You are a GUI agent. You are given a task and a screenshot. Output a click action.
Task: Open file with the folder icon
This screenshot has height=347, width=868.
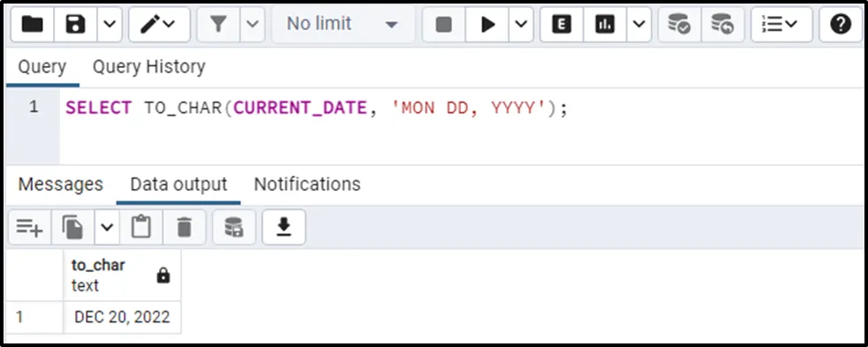pyautogui.click(x=33, y=25)
